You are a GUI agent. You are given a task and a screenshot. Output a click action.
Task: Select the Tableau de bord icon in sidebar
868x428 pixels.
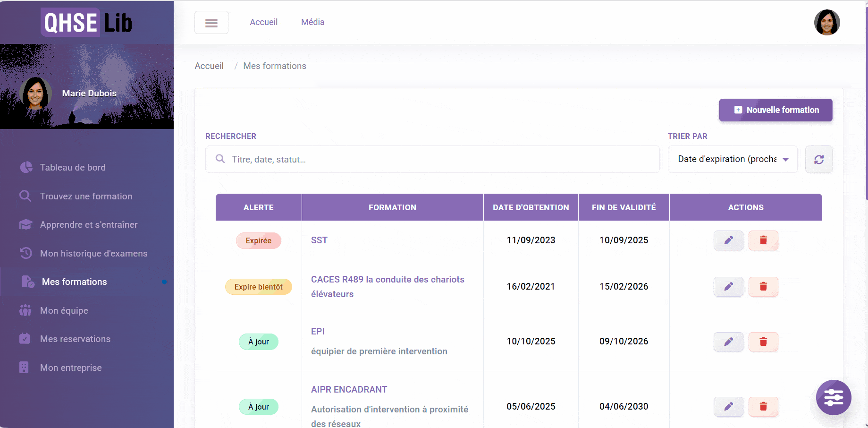pos(26,167)
